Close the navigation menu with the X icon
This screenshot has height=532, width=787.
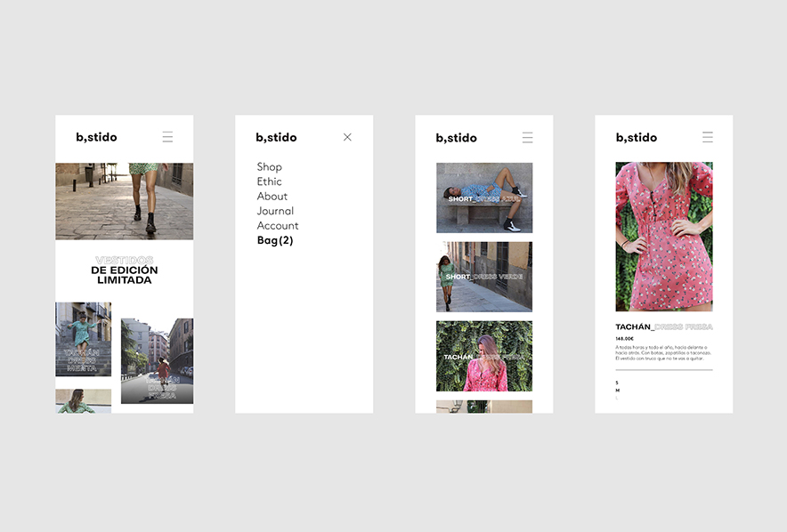click(347, 137)
